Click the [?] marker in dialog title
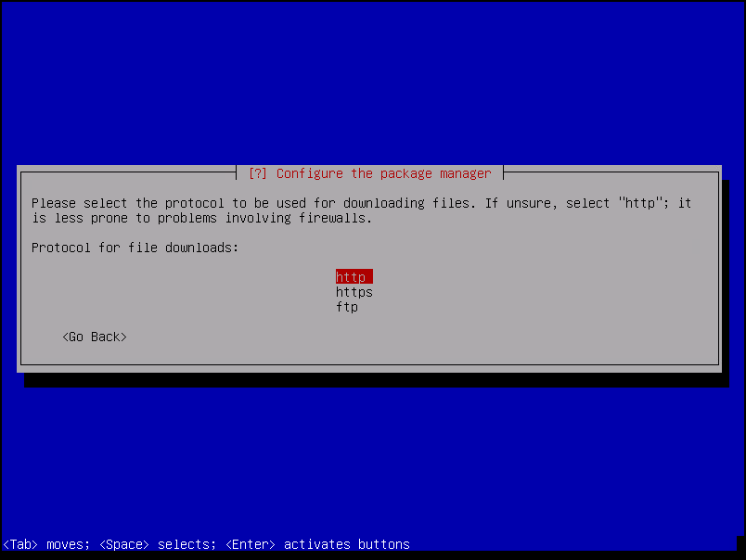Screen dimensions: 746x560 [258, 173]
